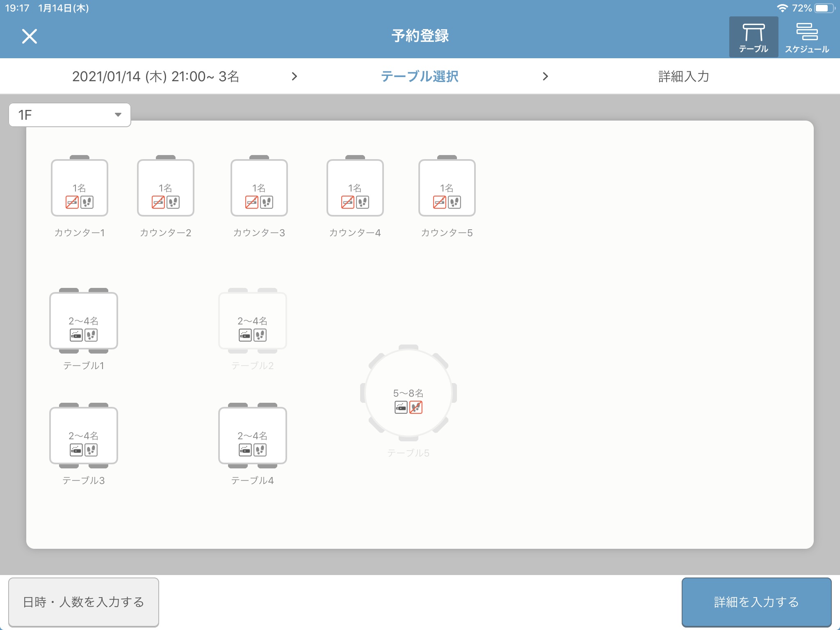Select カウンター4 seat
The image size is (840, 630).
tap(355, 187)
